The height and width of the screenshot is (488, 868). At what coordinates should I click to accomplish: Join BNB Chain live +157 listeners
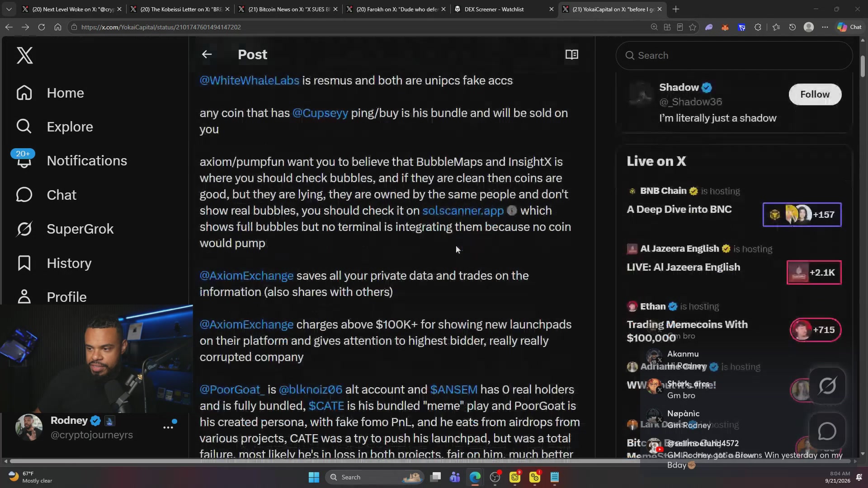802,215
